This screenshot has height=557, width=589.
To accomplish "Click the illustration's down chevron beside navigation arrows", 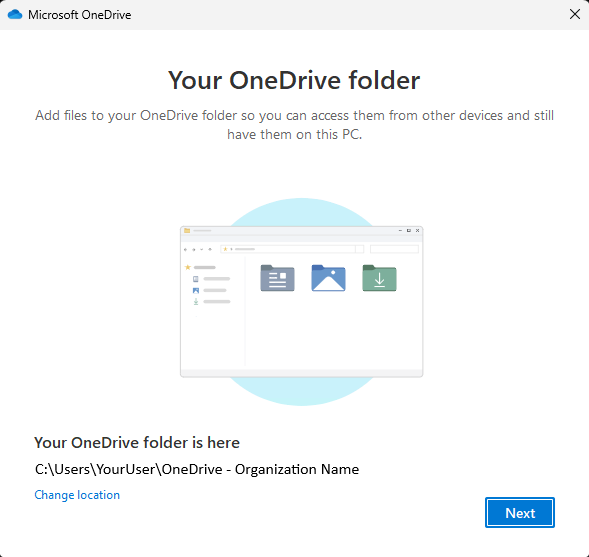I will click(202, 249).
